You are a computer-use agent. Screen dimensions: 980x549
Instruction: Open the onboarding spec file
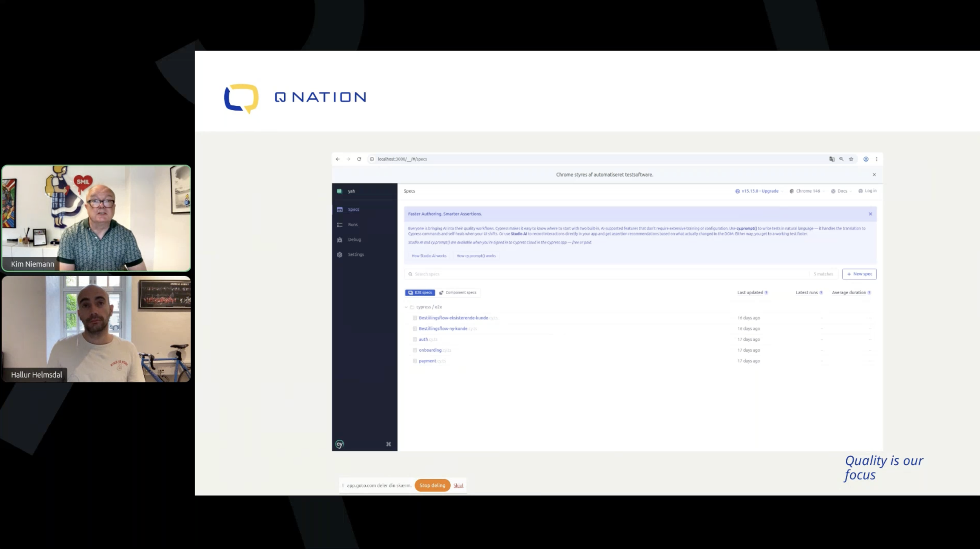(x=435, y=350)
